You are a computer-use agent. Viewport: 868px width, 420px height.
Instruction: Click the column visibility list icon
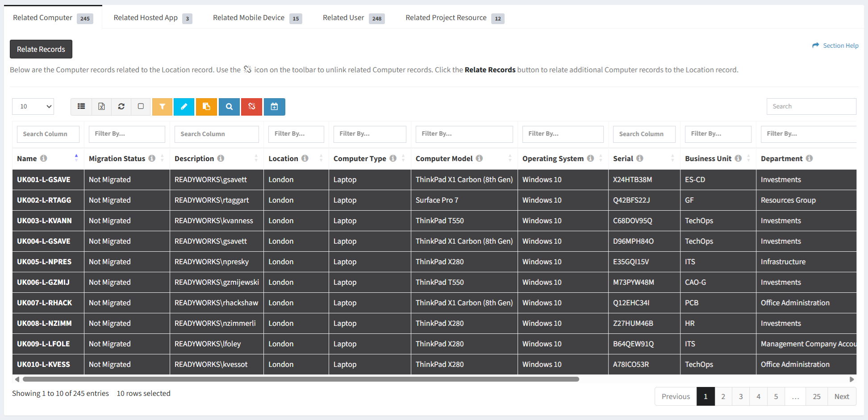[81, 107]
